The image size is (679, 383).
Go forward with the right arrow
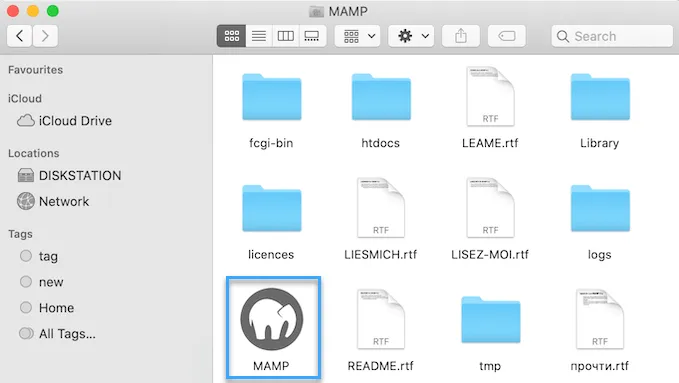[45, 36]
